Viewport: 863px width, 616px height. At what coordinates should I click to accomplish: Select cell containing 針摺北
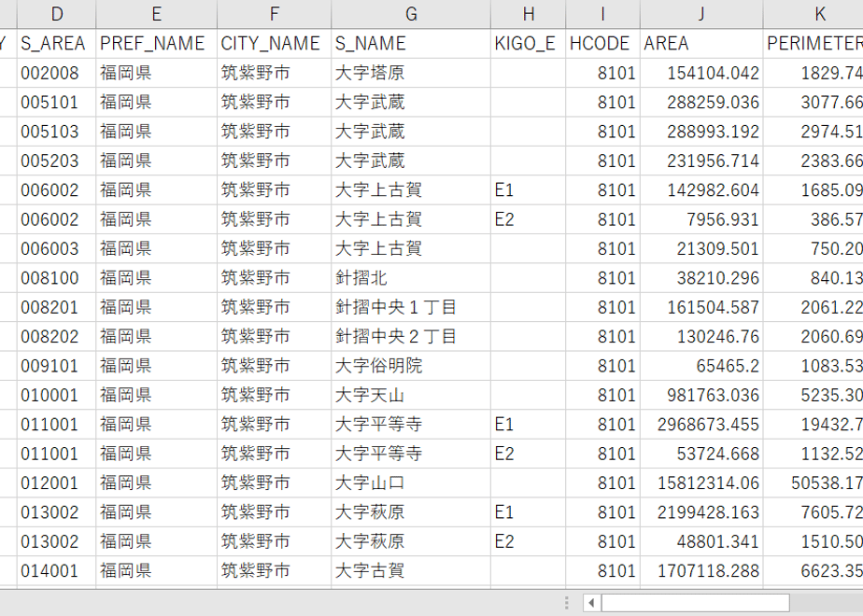[411, 278]
